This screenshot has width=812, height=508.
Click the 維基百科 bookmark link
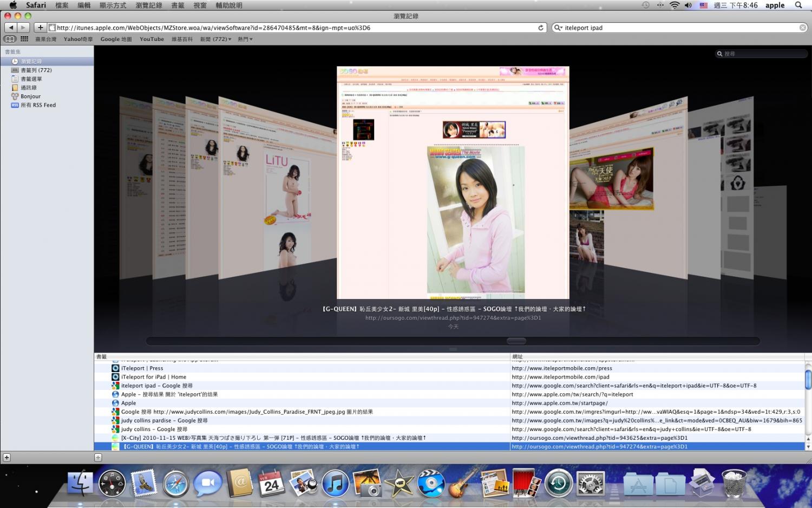pyautogui.click(x=182, y=39)
